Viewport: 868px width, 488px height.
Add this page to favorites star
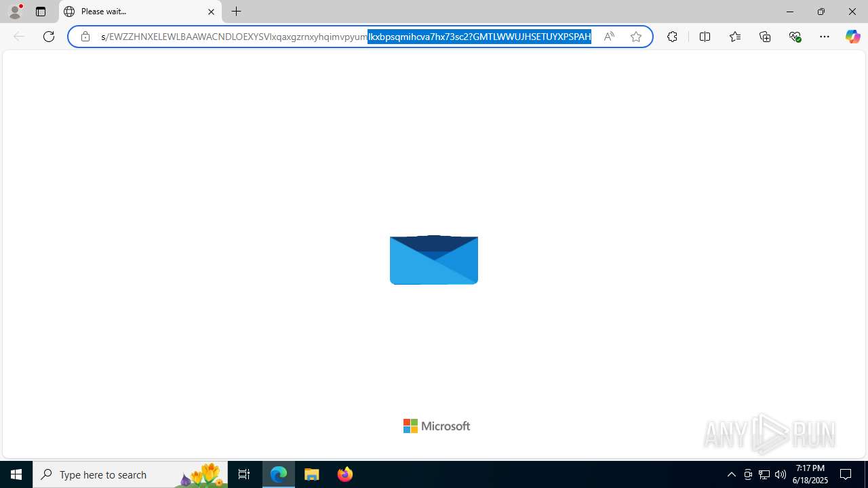[636, 37]
